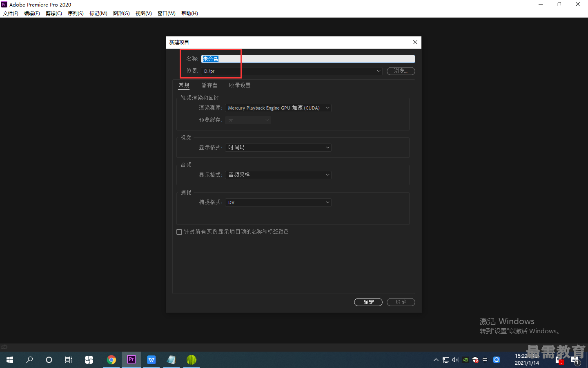Click the 名称 project name field
This screenshot has height=368, width=588.
tap(308, 59)
